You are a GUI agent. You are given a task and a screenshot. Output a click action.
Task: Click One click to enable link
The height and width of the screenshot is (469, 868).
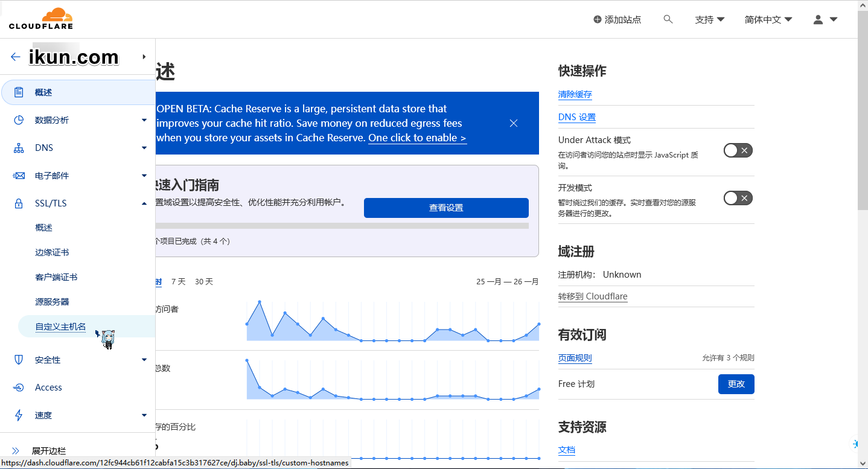(x=417, y=138)
